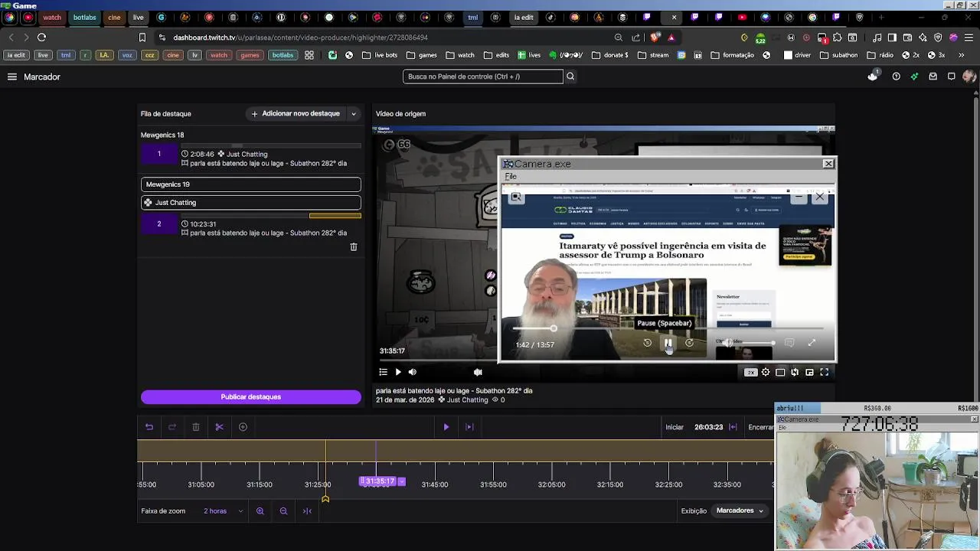This screenshot has width=980, height=551.
Task: Reload the page in browser
Action: pos(41,37)
